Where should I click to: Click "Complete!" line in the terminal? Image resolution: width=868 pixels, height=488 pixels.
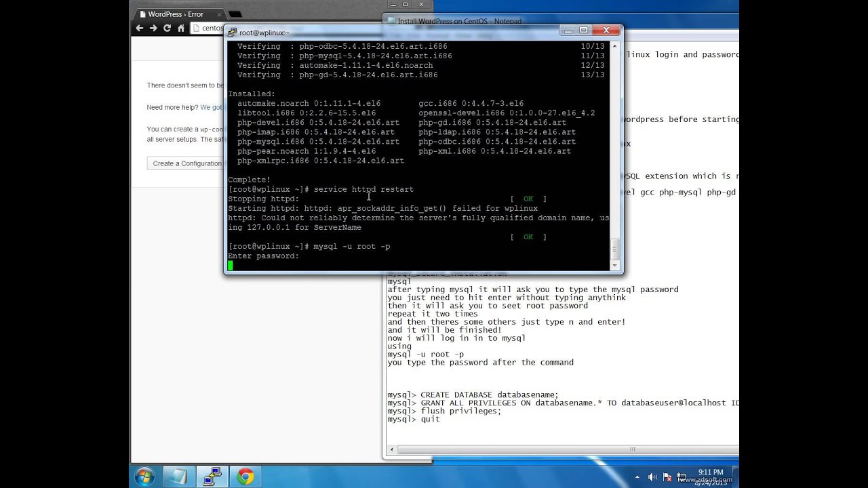(249, 180)
